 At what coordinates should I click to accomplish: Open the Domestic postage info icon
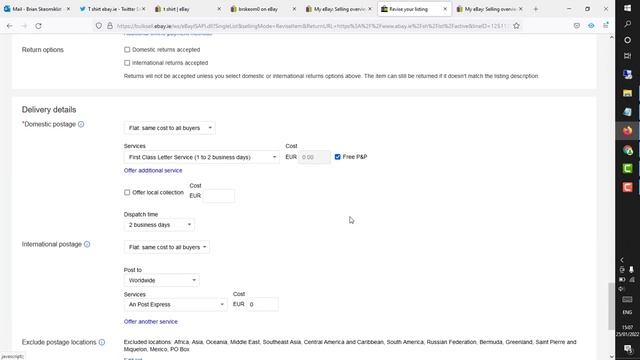pyautogui.click(x=81, y=124)
